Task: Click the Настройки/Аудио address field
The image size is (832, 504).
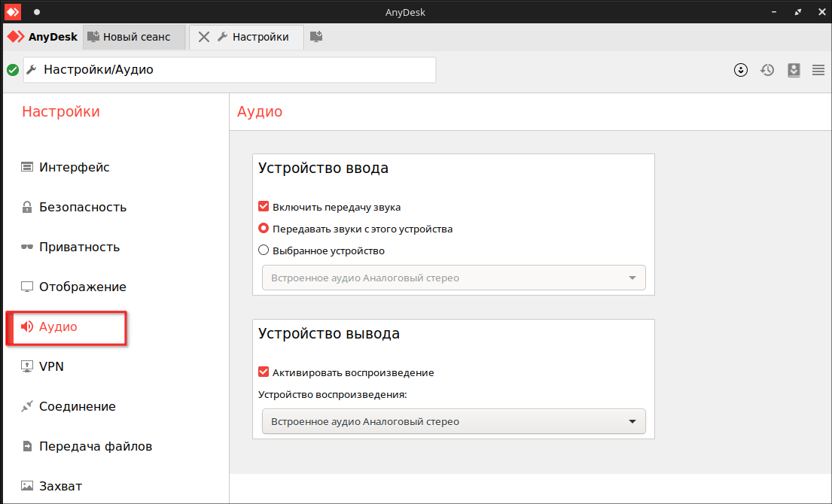Action: click(230, 70)
